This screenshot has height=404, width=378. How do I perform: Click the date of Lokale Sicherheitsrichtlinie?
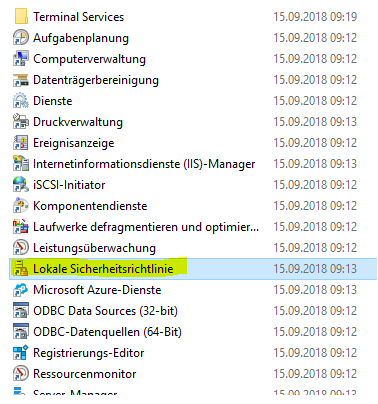coord(315,269)
